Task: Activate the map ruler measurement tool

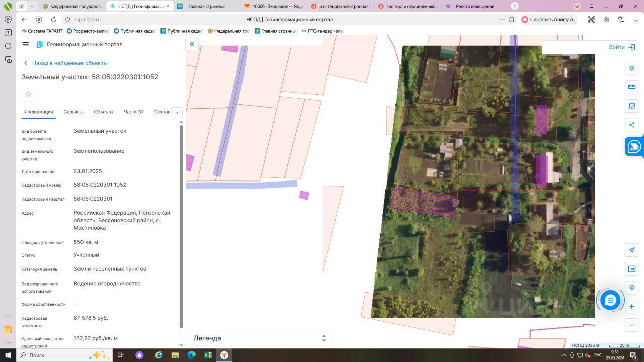Action: point(632,87)
